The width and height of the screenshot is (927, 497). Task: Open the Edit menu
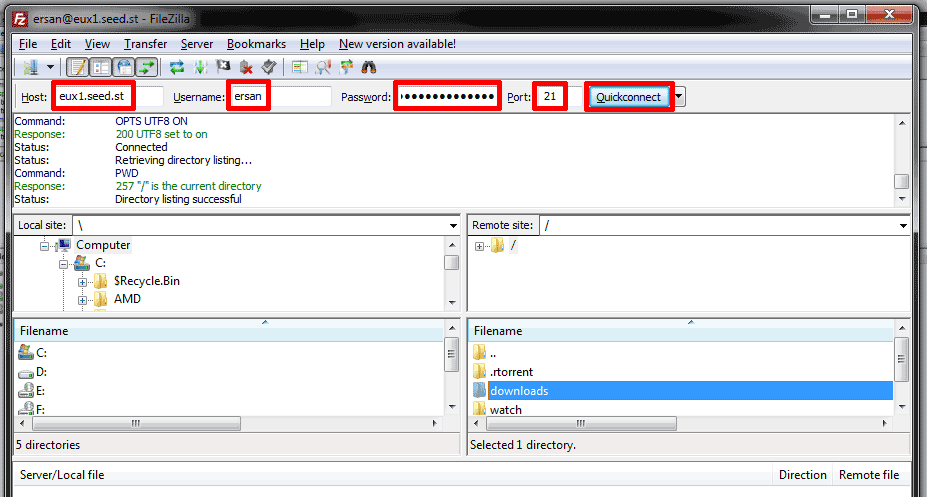[60, 44]
